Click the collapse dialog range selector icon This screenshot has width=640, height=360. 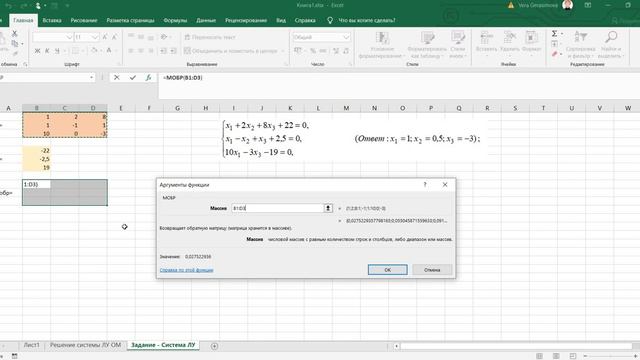click(328, 208)
